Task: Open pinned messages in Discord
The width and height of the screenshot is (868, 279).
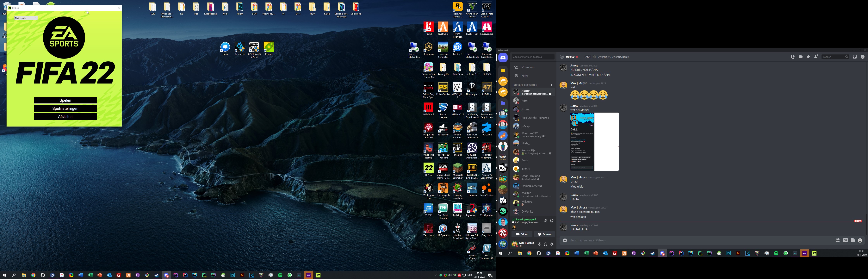Action: [808, 57]
